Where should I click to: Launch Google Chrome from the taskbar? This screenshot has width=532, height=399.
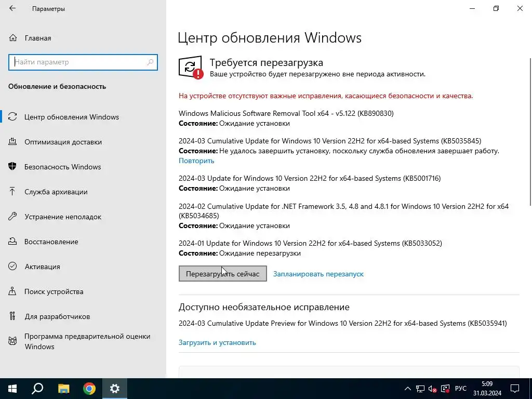[89, 389]
